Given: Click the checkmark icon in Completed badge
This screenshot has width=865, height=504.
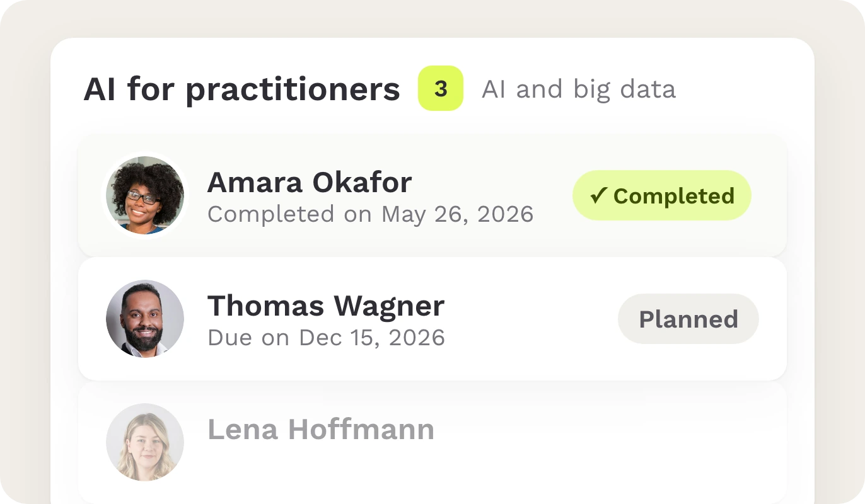Looking at the screenshot, I should pos(598,196).
